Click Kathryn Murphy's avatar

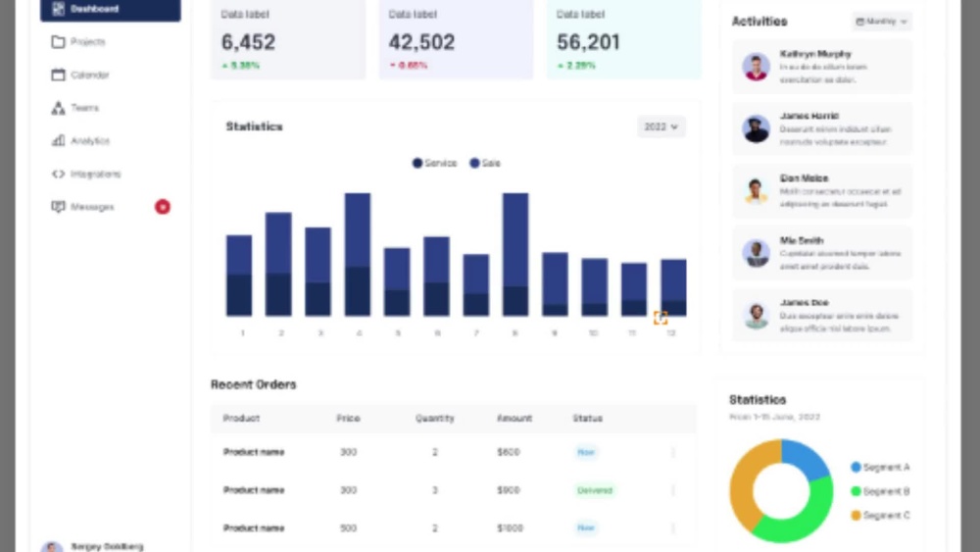pos(756,67)
